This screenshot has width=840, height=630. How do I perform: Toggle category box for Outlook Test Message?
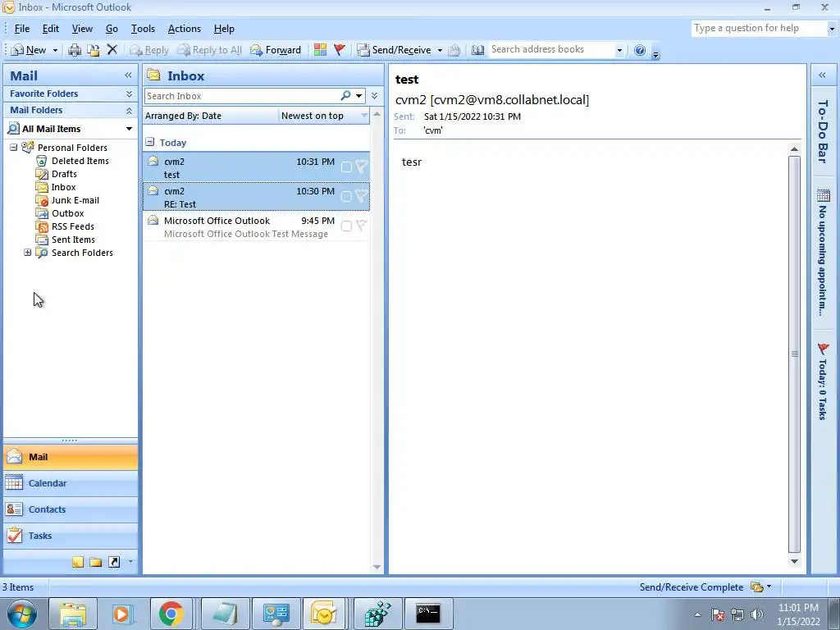(346, 226)
